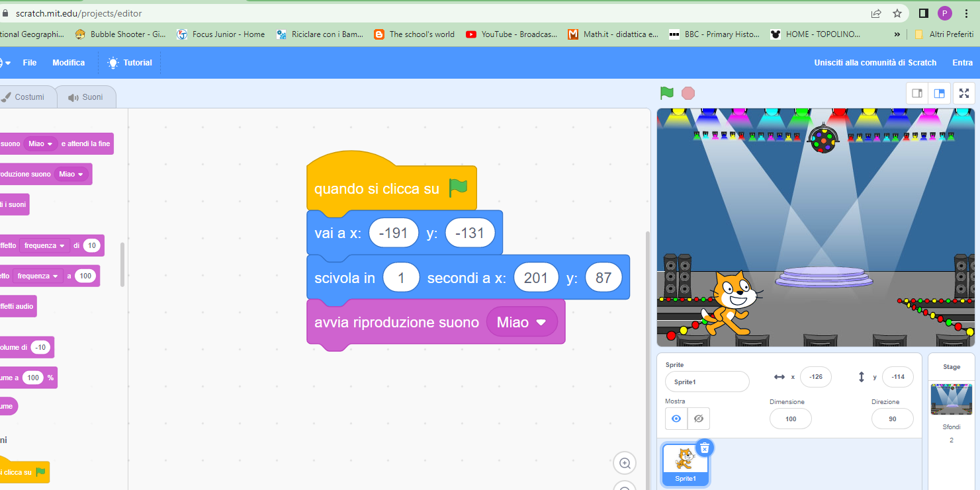Screen dimensions: 980x490
Task: Click the palette hat block with green flag
Action: (23, 471)
